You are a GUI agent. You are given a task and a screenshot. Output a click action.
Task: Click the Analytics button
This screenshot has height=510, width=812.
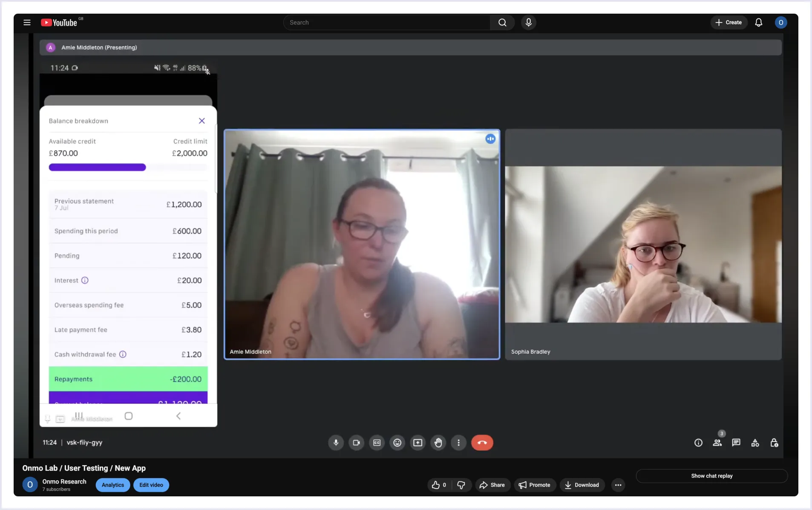[112, 485]
